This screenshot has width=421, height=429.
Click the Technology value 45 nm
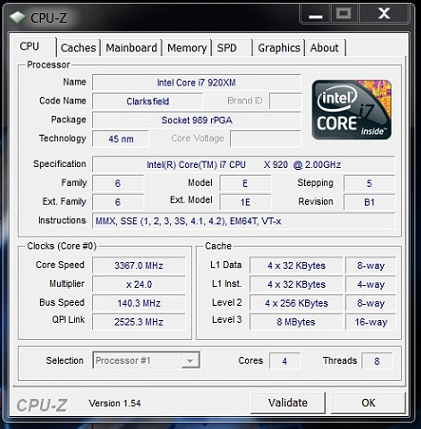(x=120, y=139)
